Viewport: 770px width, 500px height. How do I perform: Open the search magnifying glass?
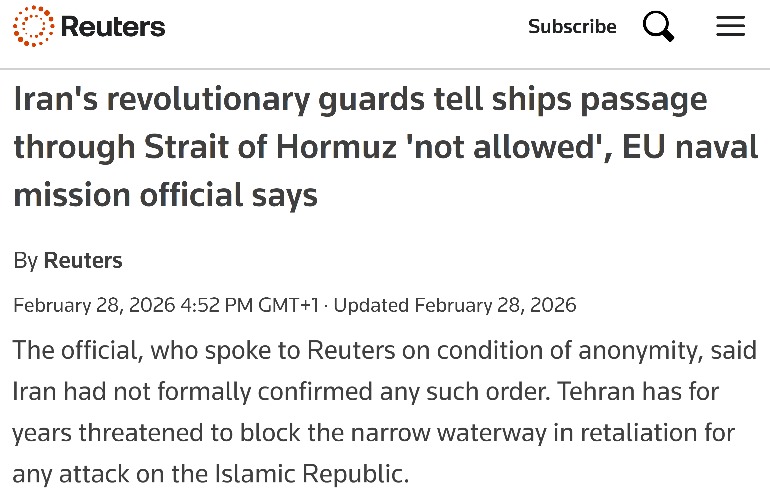click(658, 27)
